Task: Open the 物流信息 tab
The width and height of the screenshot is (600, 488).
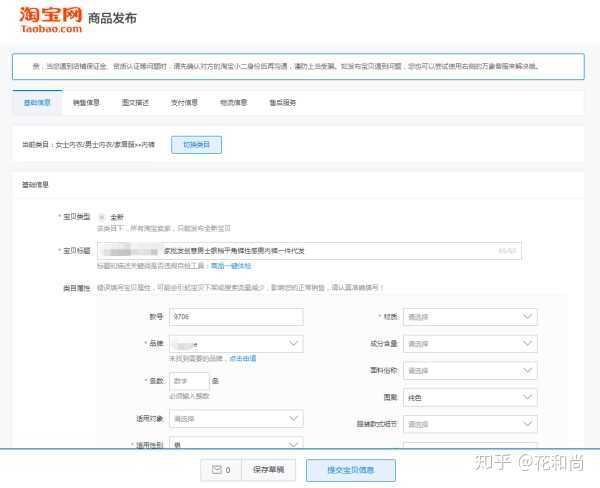Action: click(x=233, y=102)
